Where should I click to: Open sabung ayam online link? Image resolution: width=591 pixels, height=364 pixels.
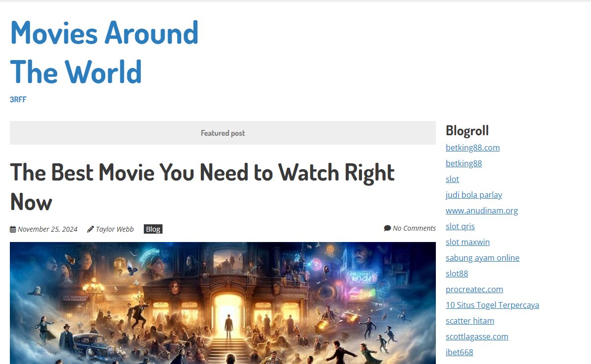(482, 258)
